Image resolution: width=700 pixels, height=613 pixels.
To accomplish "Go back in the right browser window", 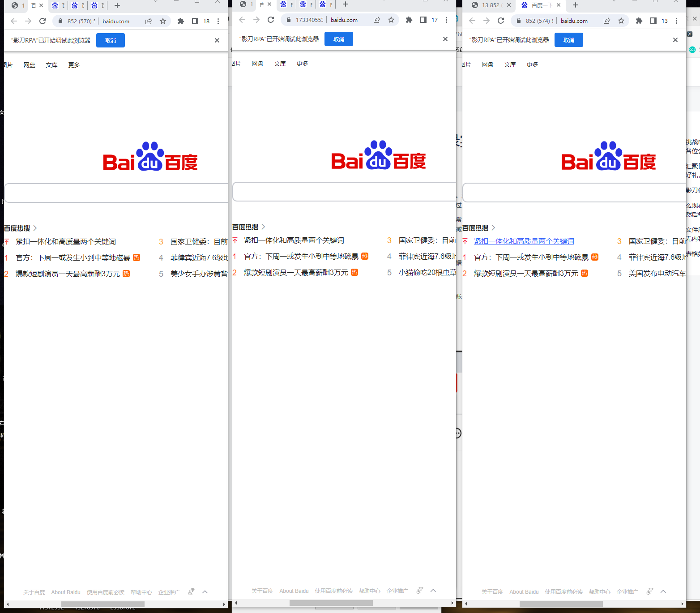I will click(472, 21).
